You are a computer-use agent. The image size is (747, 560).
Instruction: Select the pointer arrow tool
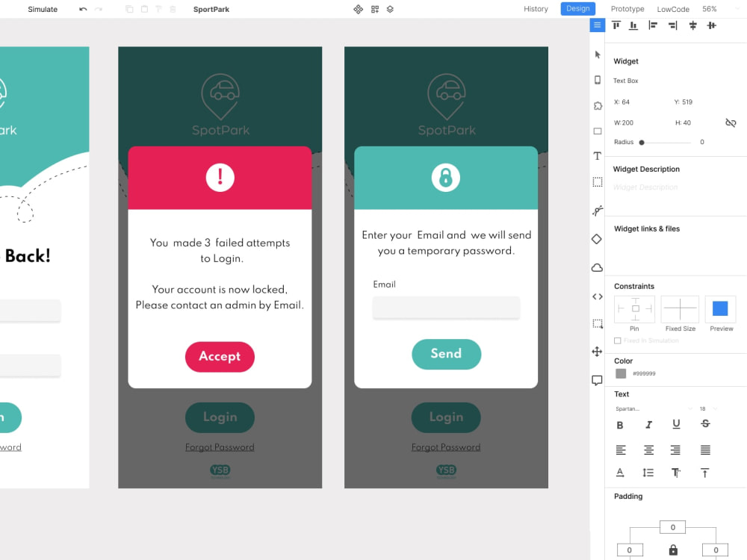(x=598, y=55)
